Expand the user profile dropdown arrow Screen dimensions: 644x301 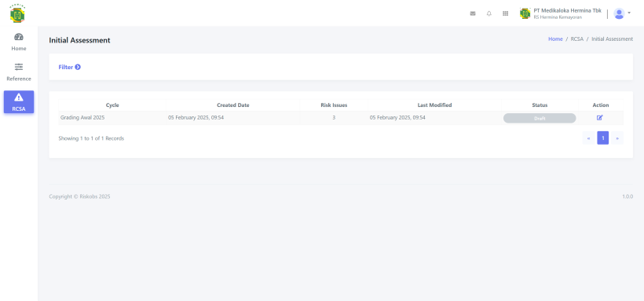pos(629,13)
